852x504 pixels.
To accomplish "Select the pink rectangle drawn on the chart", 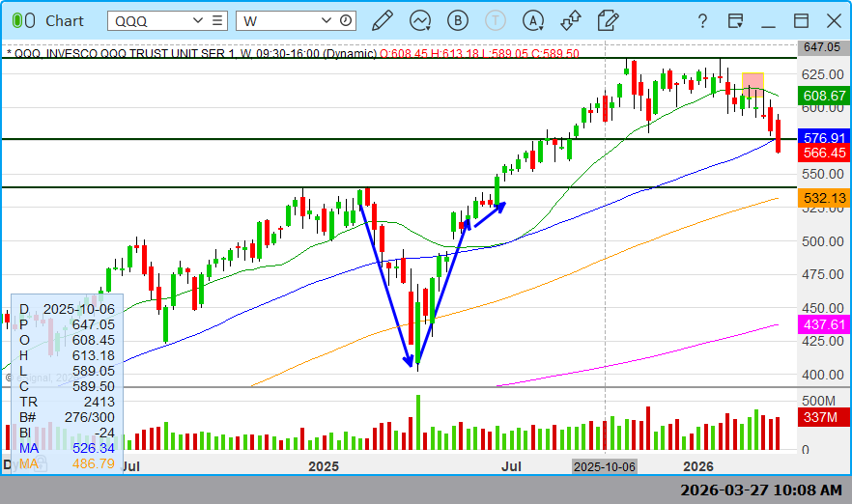I will point(753,85).
